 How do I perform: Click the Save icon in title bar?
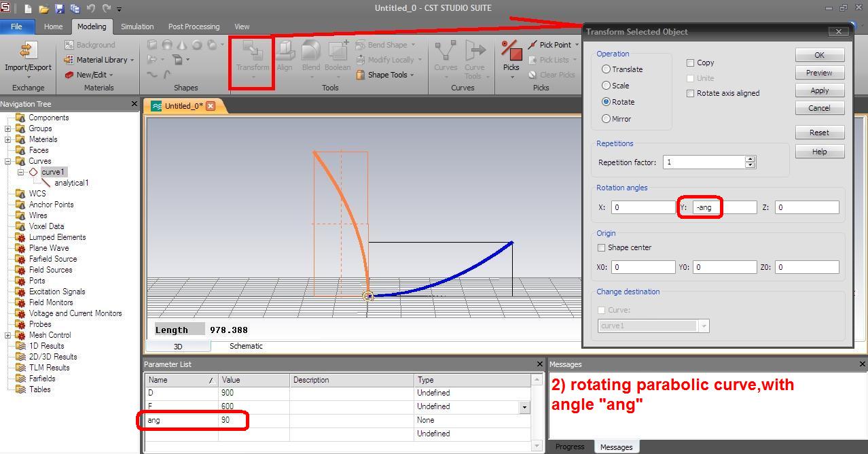tap(59, 9)
